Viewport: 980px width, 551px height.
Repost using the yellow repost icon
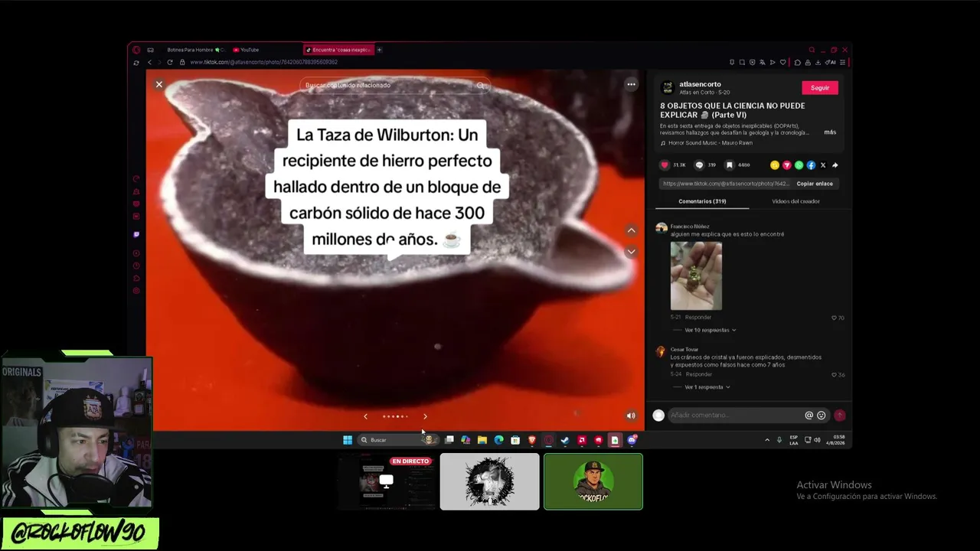coord(775,165)
